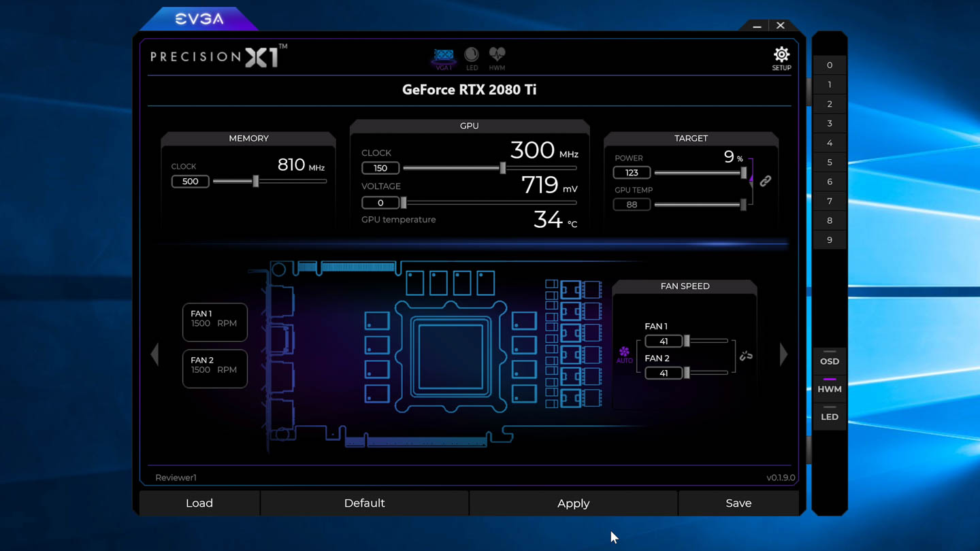Viewport: 980px width, 551px height.
Task: Click the GPU Voltage offset field
Action: (380, 203)
